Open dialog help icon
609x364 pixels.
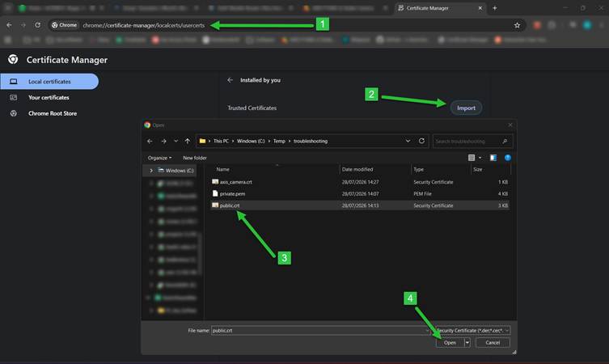(508, 158)
